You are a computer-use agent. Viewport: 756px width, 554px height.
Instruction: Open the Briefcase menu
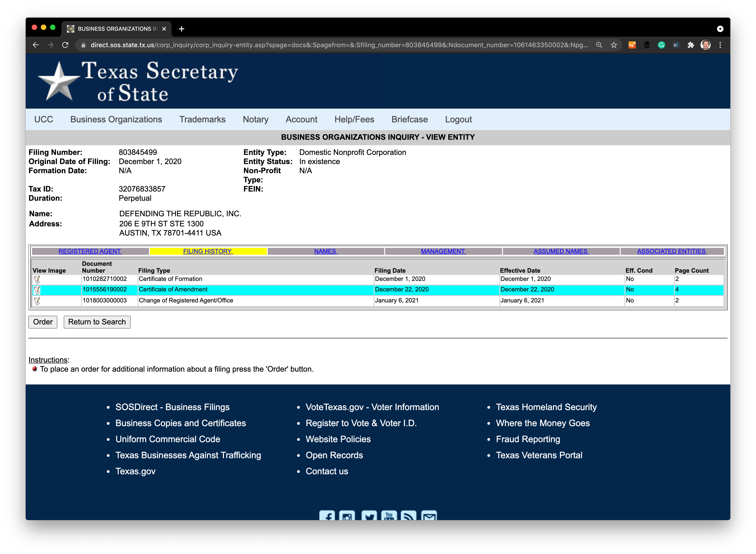[x=410, y=119]
